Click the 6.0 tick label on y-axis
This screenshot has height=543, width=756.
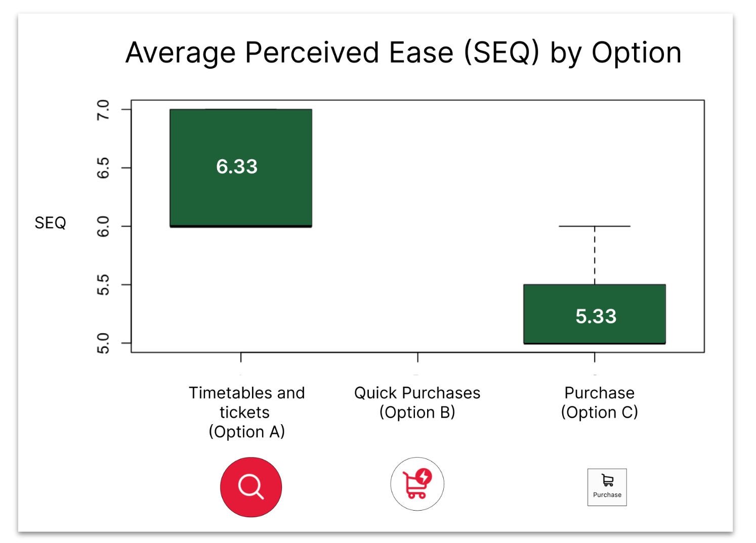pos(103,227)
